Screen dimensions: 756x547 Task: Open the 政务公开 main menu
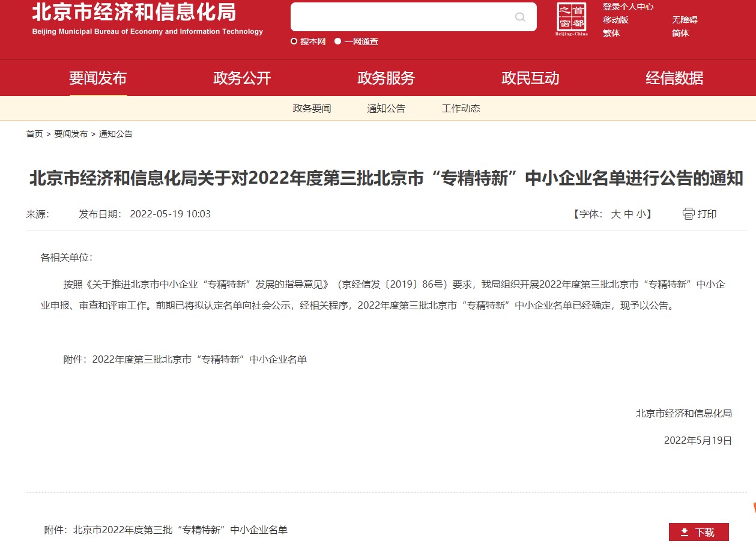(242, 78)
